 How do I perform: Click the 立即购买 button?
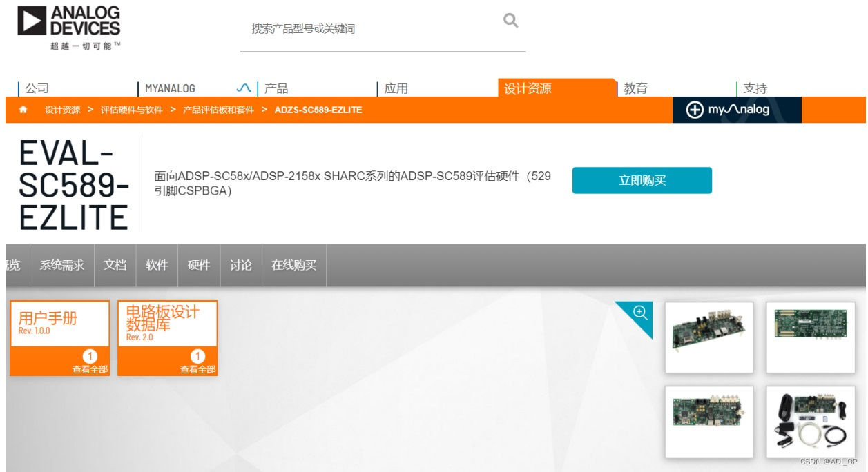[x=642, y=180]
